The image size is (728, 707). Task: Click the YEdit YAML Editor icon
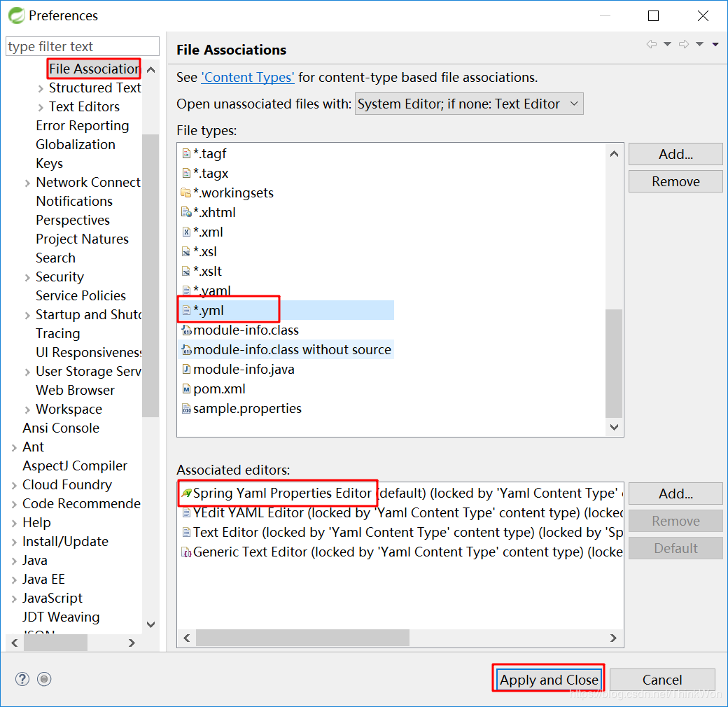(186, 512)
